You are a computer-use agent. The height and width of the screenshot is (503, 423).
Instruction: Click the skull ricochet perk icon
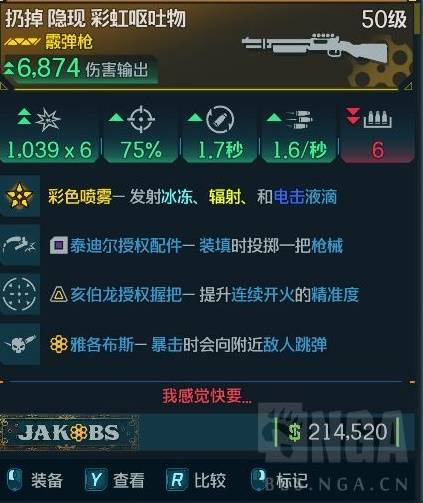[20, 343]
